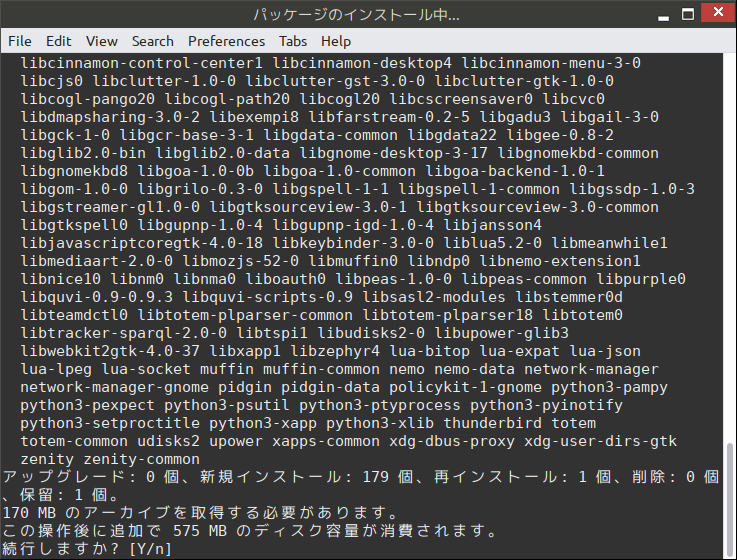Click the package name libjavascriptcoregtk-4.0-18
This screenshot has height=560, width=737.
click(x=141, y=243)
